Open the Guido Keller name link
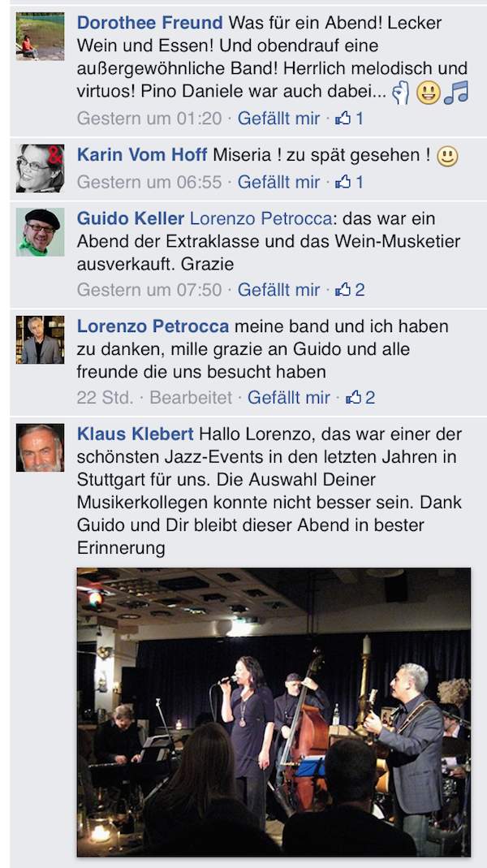 [131, 218]
